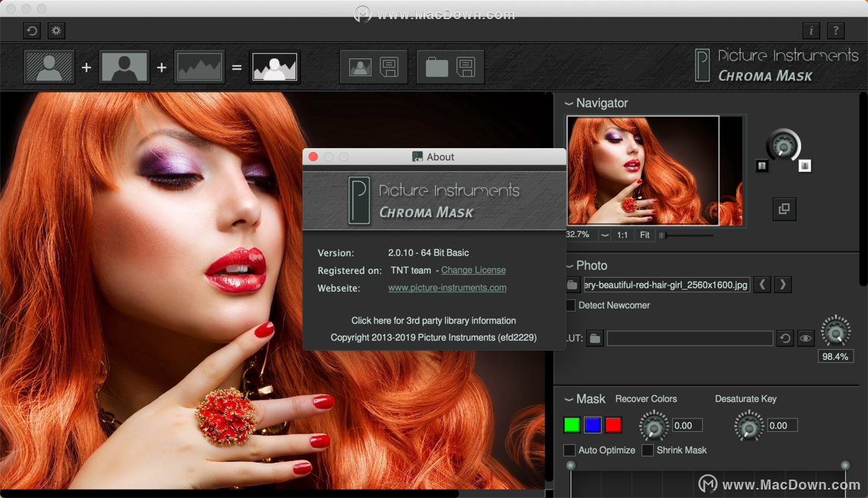Image resolution: width=868 pixels, height=498 pixels.
Task: Click the LUT intensity knob
Action: (836, 331)
